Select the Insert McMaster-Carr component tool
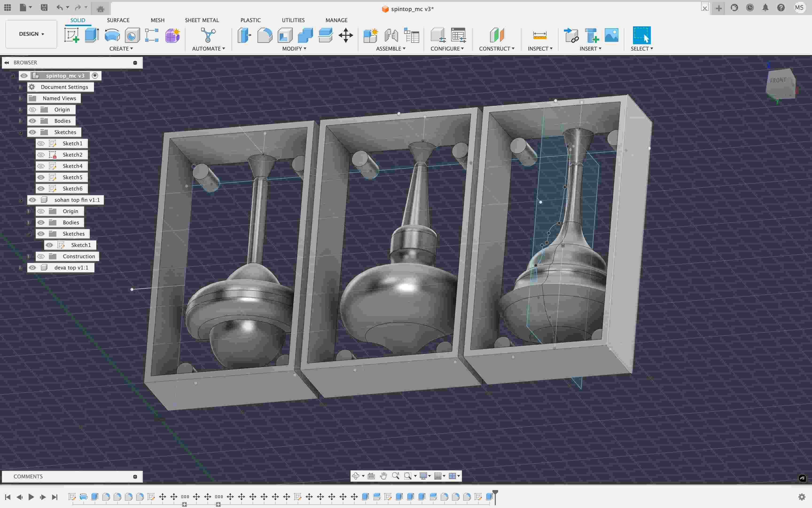Viewport: 812px width, 508px height. (592, 35)
